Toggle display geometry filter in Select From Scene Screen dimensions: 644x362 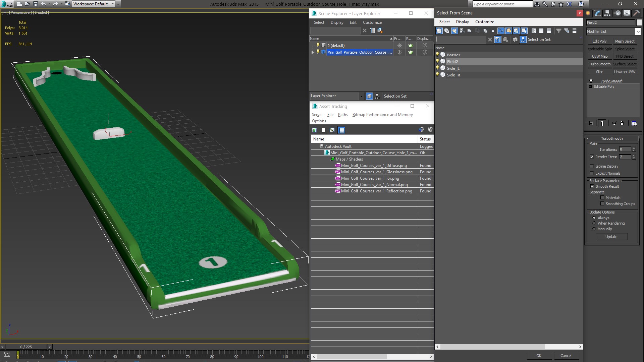(439, 31)
